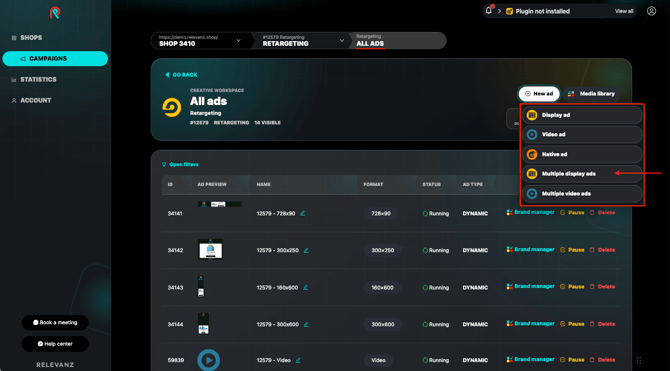Expand the Shop 3410 dropdown

[238, 41]
